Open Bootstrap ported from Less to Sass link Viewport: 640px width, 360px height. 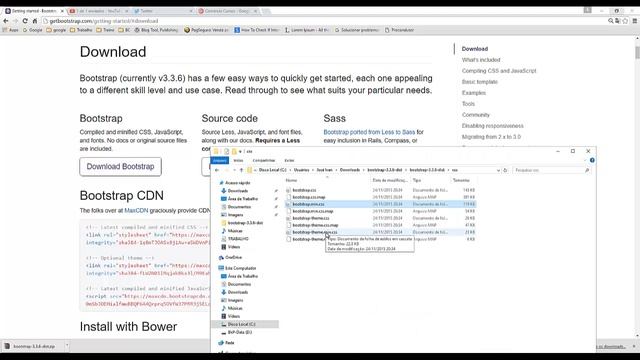[x=369, y=132]
